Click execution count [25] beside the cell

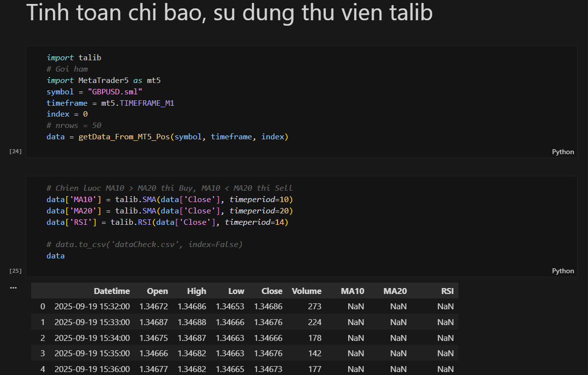pyautogui.click(x=15, y=271)
